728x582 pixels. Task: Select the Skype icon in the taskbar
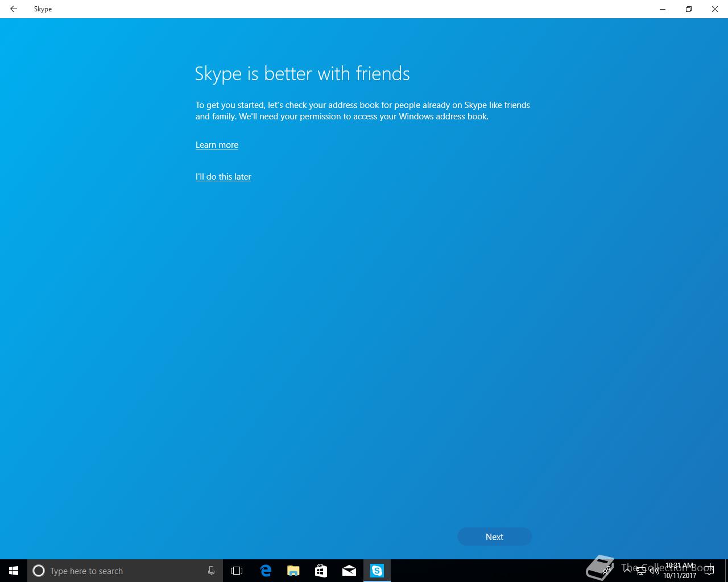tap(377, 571)
